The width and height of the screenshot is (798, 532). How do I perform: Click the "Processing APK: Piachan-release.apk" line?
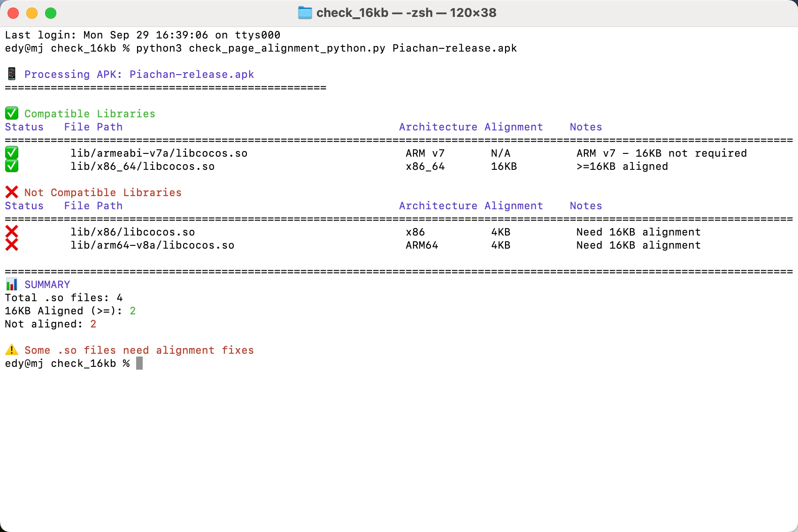pos(139,75)
